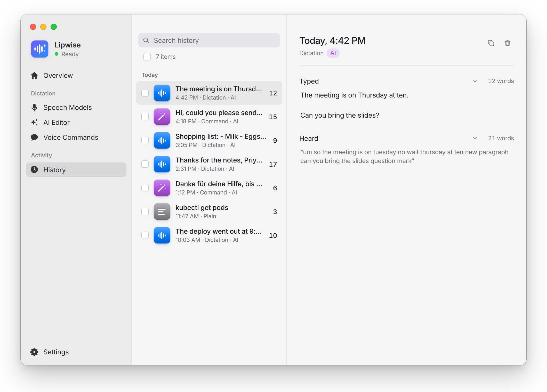Image resolution: width=547 pixels, height=392 pixels.
Task: Click the Heard transcript starting um so the meeting
Action: coord(404,157)
